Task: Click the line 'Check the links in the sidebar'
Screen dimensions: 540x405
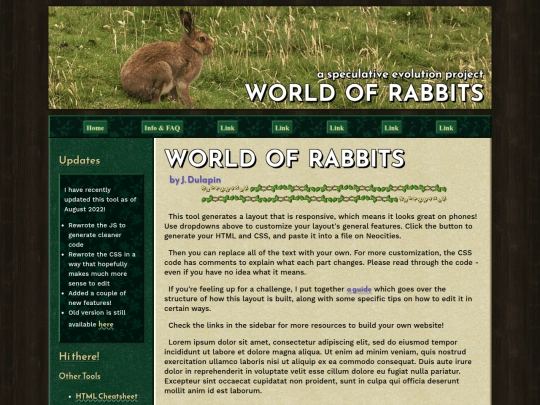Action: (x=306, y=325)
